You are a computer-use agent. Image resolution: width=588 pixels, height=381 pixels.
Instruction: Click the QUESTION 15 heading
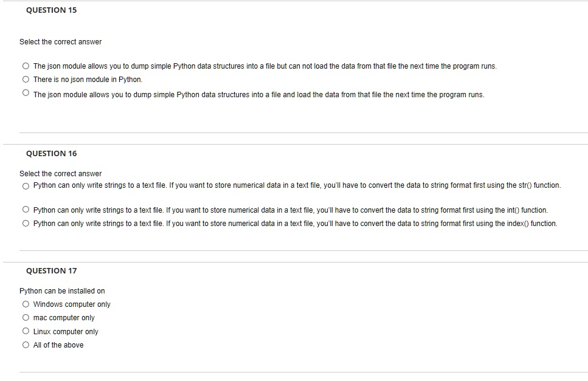pos(51,10)
